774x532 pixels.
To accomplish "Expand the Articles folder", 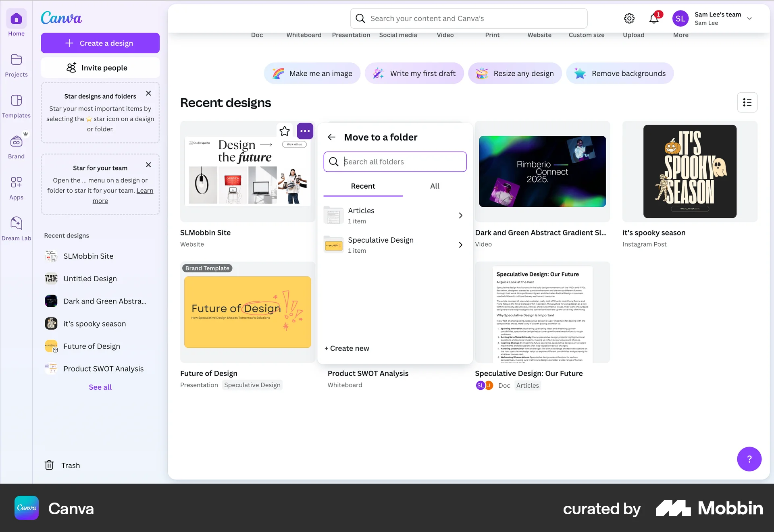I will [x=460, y=215].
